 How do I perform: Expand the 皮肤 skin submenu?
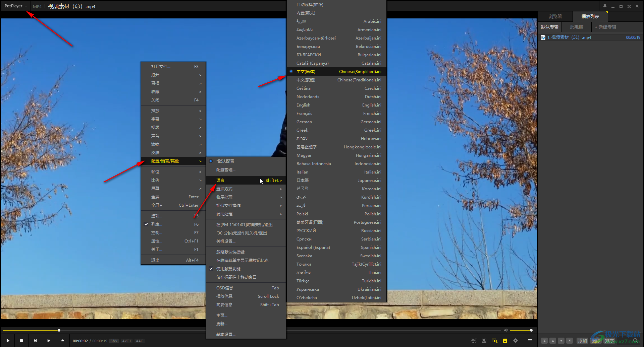pyautogui.click(x=173, y=153)
